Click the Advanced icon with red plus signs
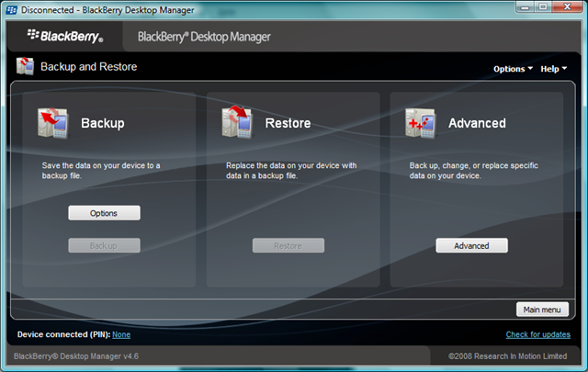This screenshot has width=588, height=372. (420, 123)
